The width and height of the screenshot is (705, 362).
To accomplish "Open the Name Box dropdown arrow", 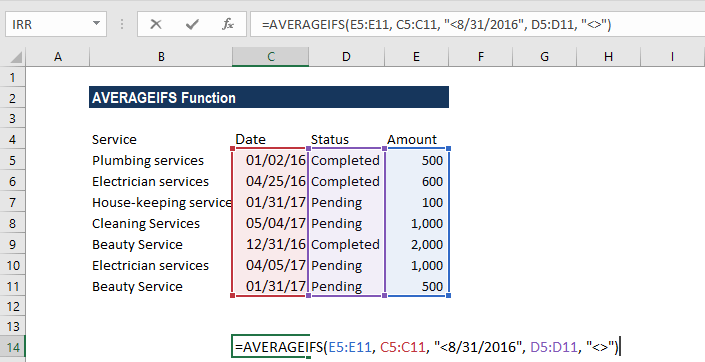I will tap(96, 24).
